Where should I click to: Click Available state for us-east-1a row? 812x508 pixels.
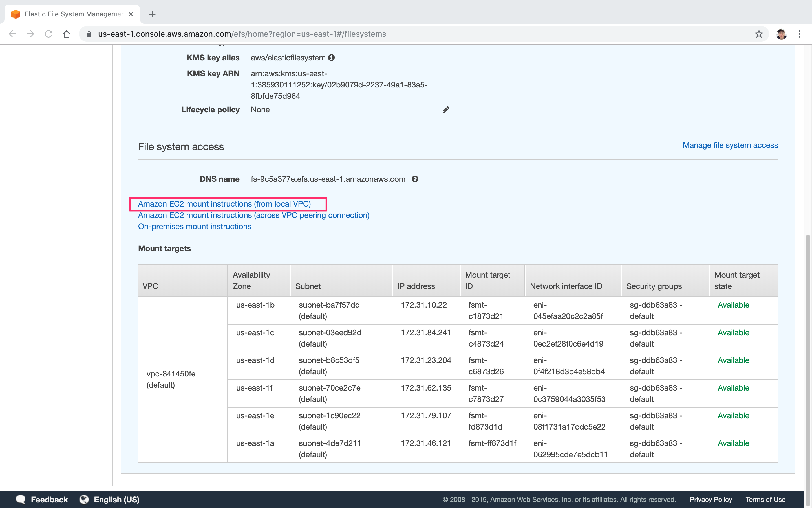(x=733, y=443)
